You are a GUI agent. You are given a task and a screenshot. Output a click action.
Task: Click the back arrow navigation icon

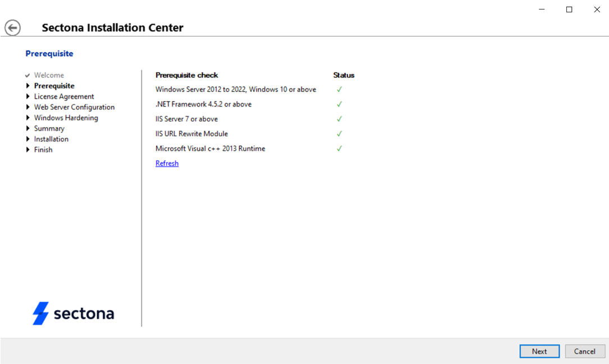click(x=12, y=27)
